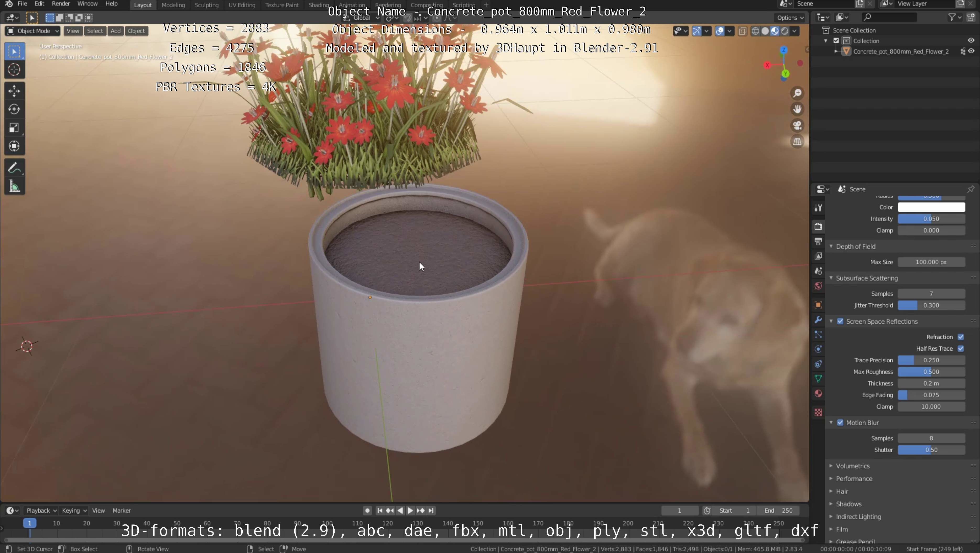Switch to wireframe viewport shading
This screenshot has height=553, width=980.
coord(755,31)
